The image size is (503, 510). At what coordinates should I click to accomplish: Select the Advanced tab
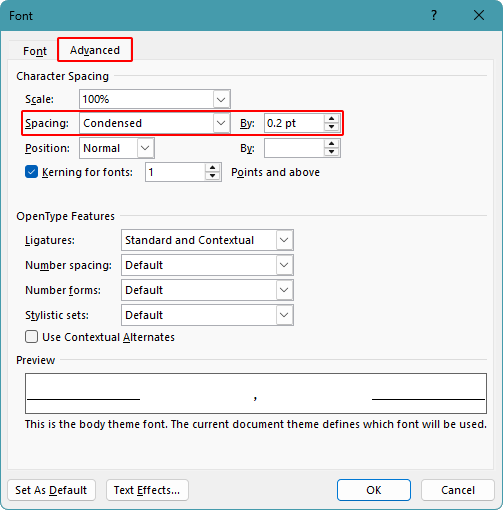(95, 50)
